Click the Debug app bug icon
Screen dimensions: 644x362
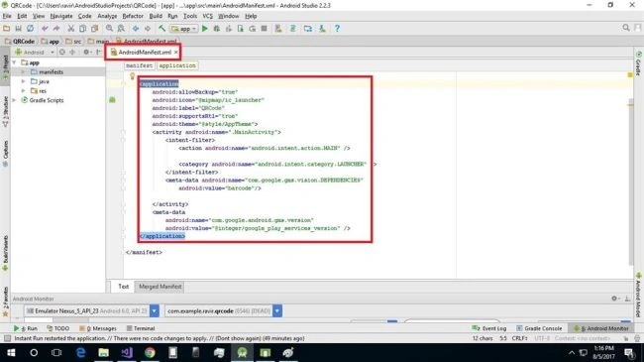click(216, 29)
